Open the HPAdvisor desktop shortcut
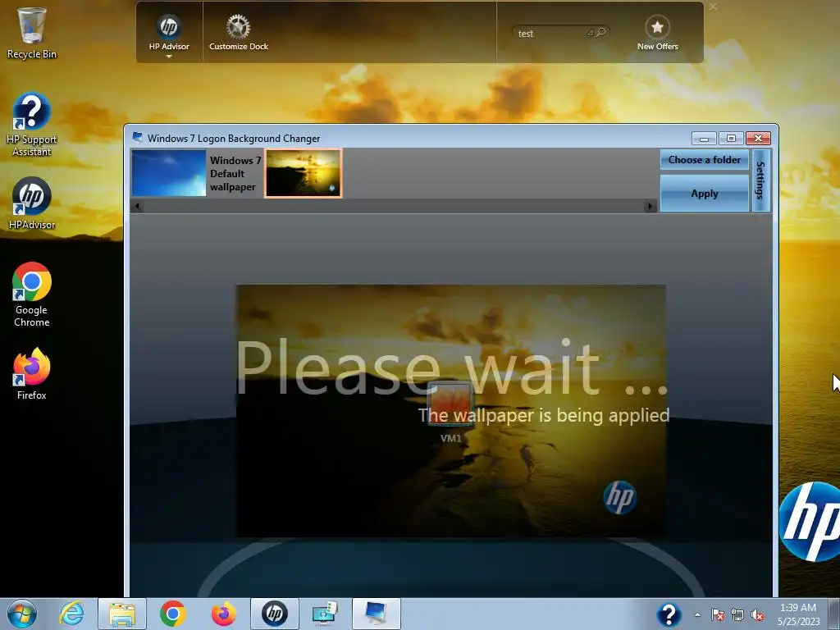Image resolution: width=840 pixels, height=630 pixels. click(32, 203)
